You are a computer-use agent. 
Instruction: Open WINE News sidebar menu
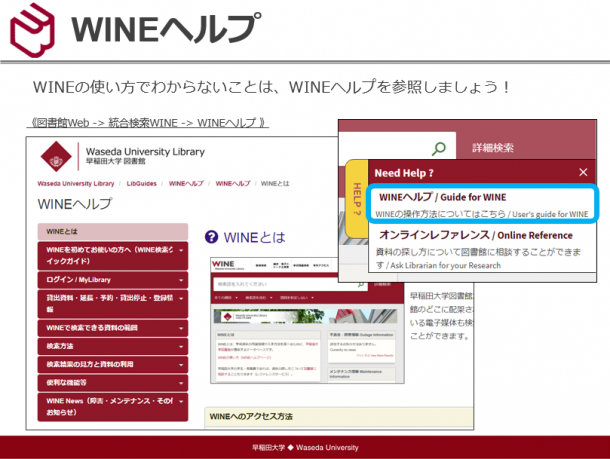pyautogui.click(x=113, y=407)
